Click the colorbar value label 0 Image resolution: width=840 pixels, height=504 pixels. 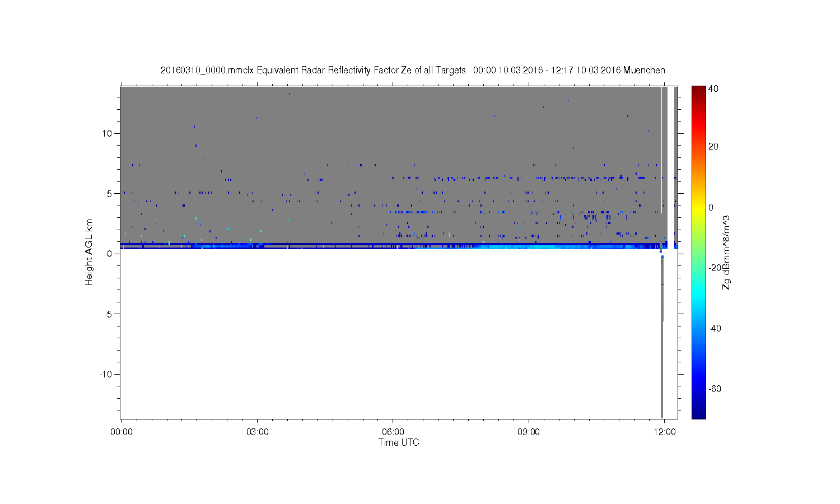point(711,207)
